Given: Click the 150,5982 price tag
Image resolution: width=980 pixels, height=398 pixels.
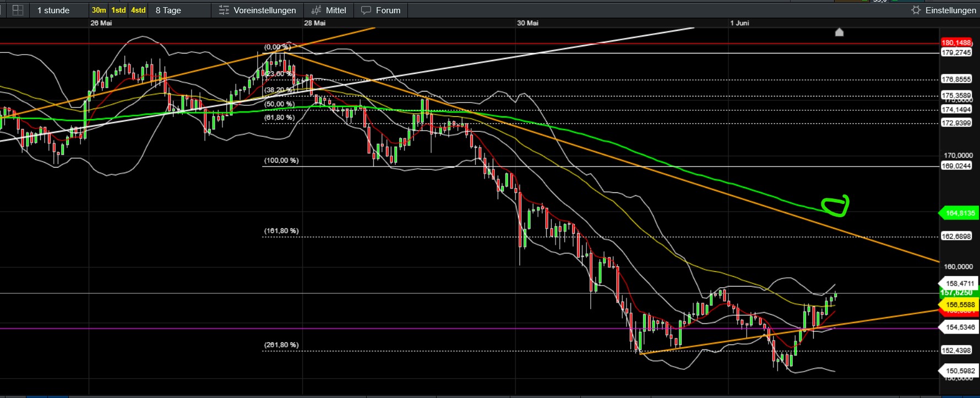Looking at the screenshot, I should [x=959, y=371].
